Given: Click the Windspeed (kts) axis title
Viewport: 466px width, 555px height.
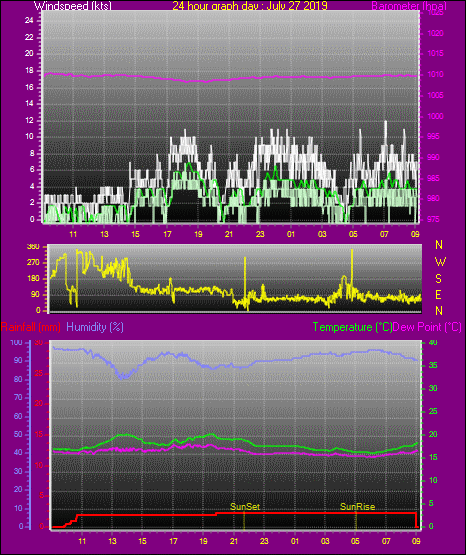Looking at the screenshot, I should tap(73, 6).
